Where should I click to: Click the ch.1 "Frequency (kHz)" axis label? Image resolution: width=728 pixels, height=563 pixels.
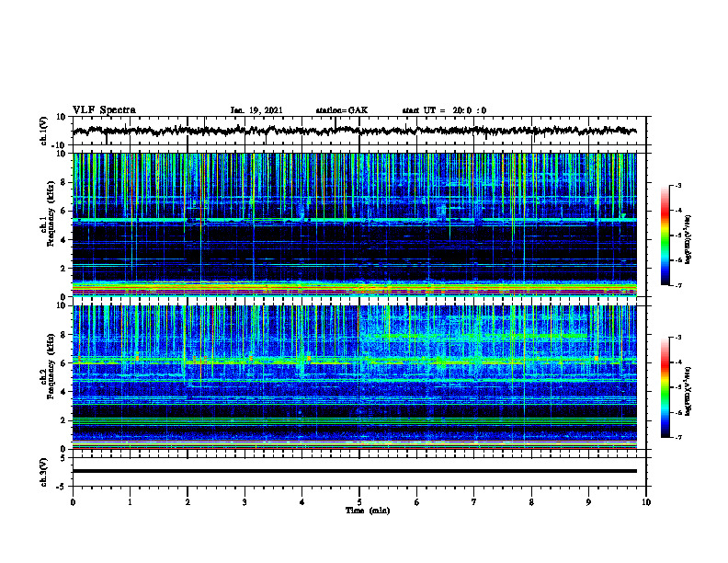click(x=51, y=214)
